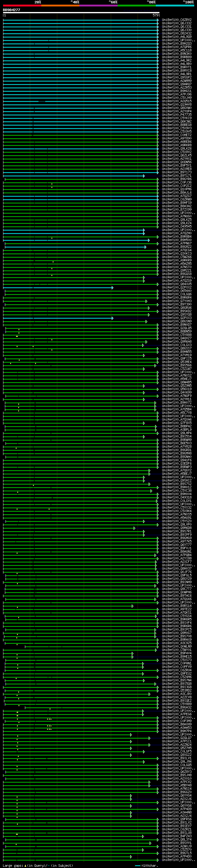Select the UniRef100_A5BY48 label
The height and width of the screenshot is (868, 197).
[177, 785]
